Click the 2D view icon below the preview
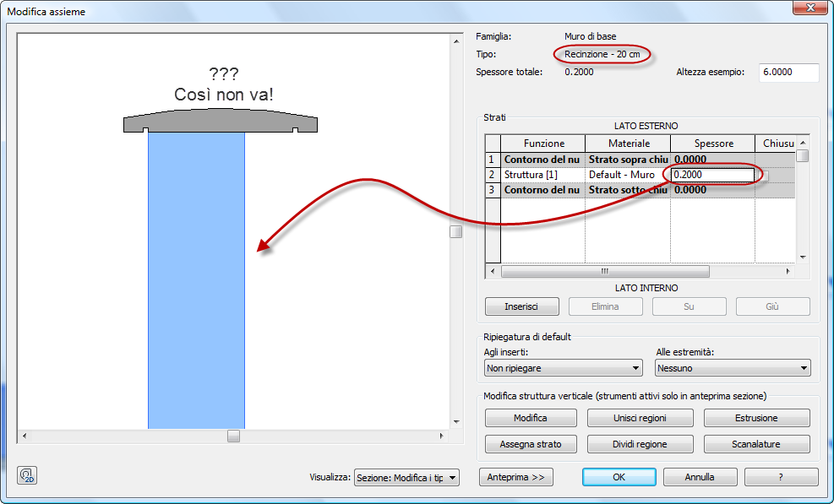 coord(27,474)
